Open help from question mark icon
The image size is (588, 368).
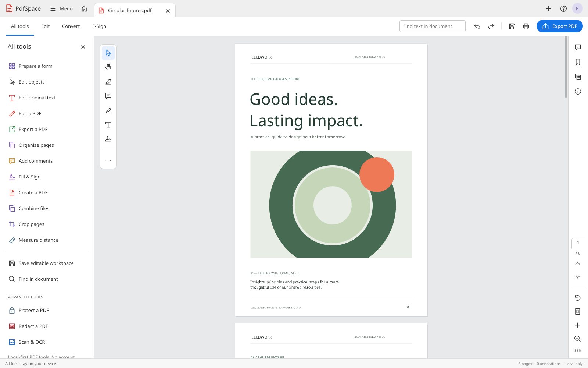point(563,8)
